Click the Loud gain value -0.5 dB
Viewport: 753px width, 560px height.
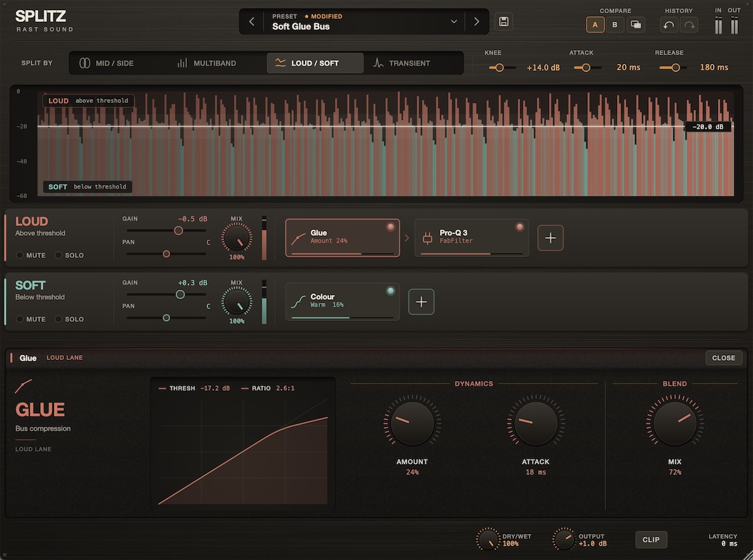pos(192,219)
